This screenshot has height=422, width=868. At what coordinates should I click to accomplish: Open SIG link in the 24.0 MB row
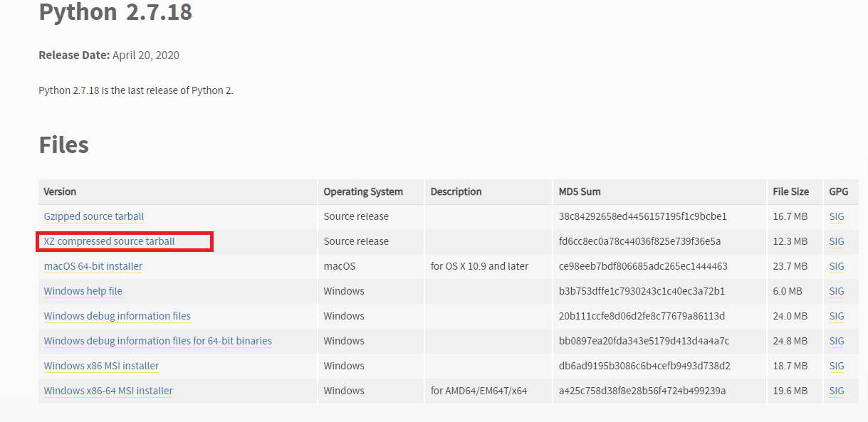[x=837, y=316]
